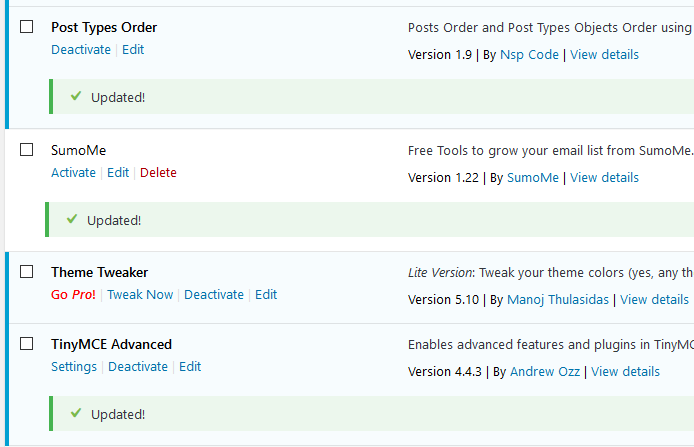Image resolution: width=694 pixels, height=447 pixels.
Task: View details for Theme Tweaker
Action: 654,300
